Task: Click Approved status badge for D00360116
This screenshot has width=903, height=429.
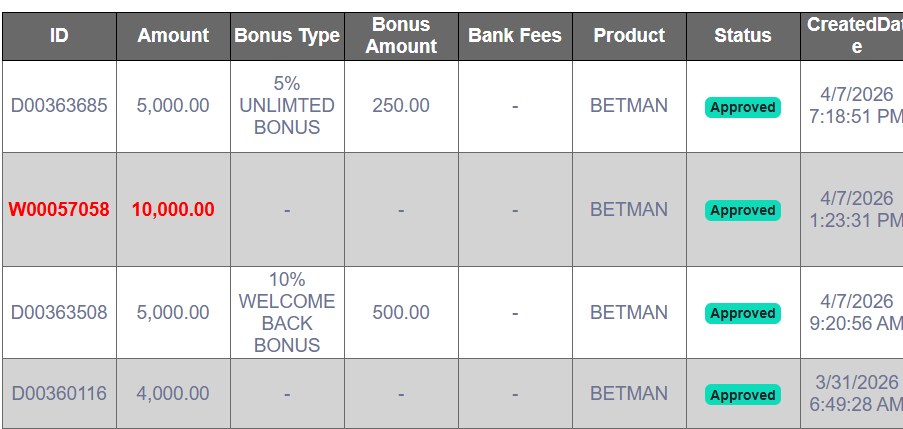Action: (743, 395)
